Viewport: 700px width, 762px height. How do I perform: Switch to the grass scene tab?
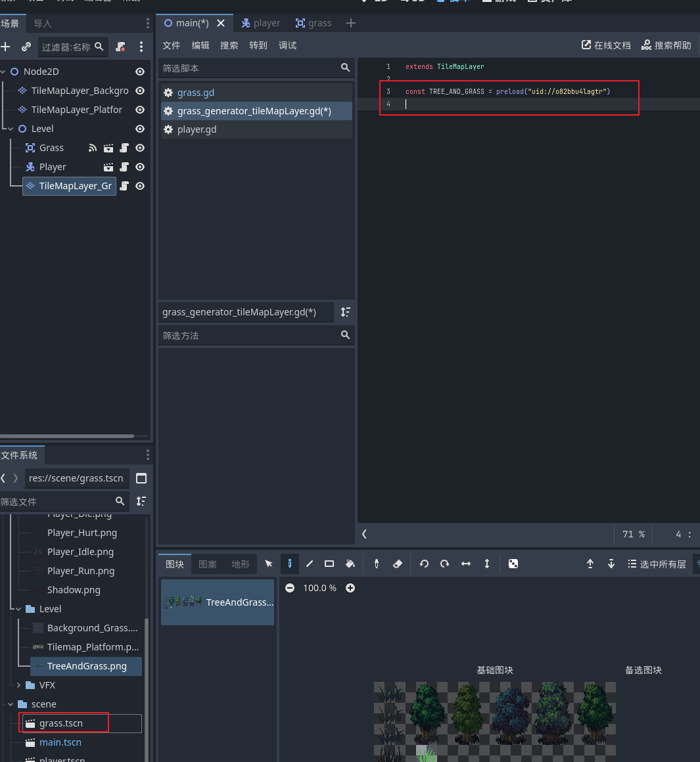(x=314, y=23)
